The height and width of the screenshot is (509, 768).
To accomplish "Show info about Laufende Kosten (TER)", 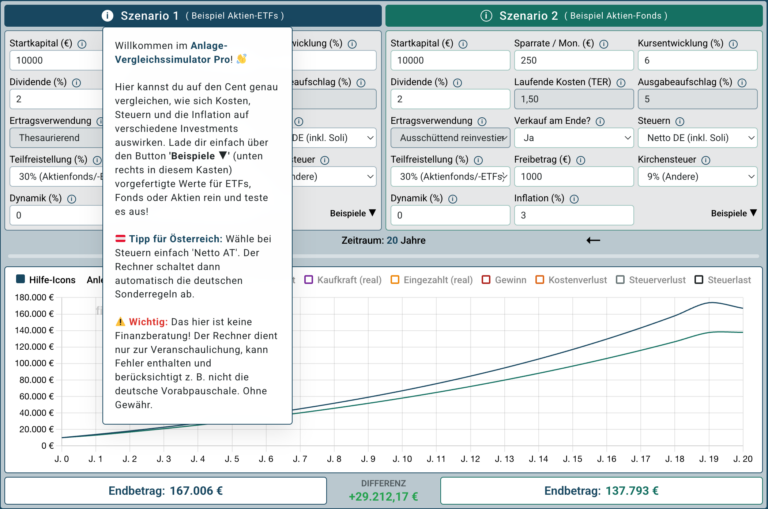I will [621, 83].
